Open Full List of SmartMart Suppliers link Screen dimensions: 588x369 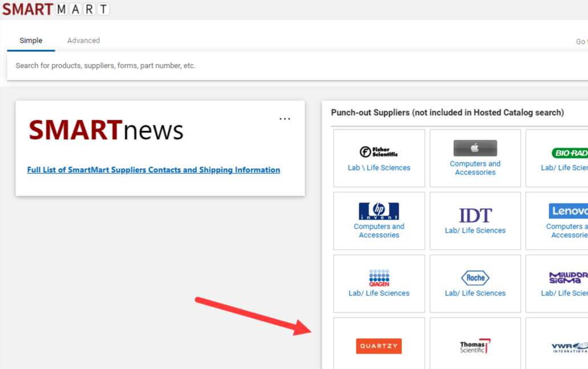[153, 170]
